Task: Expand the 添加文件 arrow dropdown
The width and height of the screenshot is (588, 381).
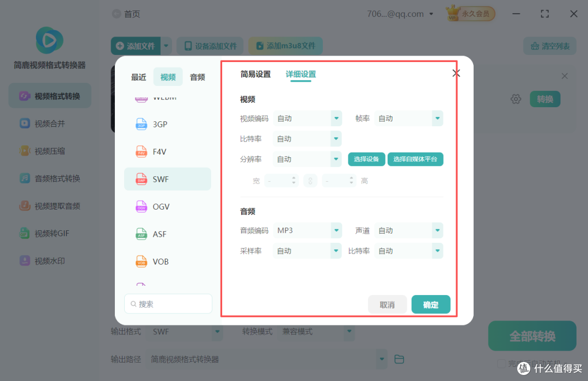Action: click(166, 46)
